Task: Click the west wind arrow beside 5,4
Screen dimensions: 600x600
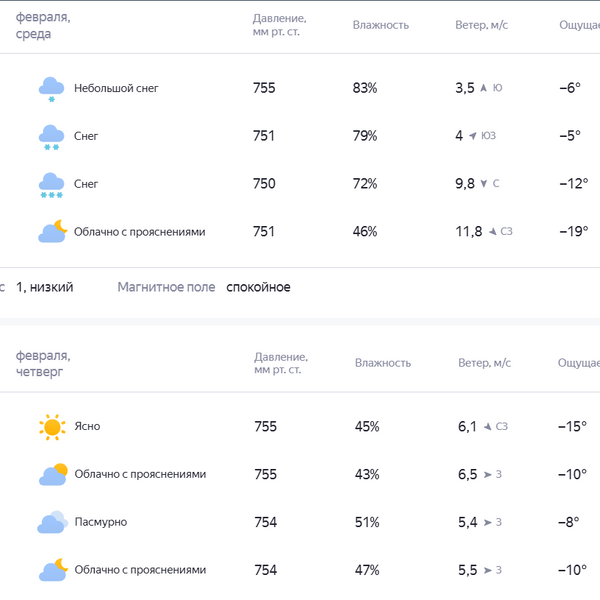Action: (487, 522)
